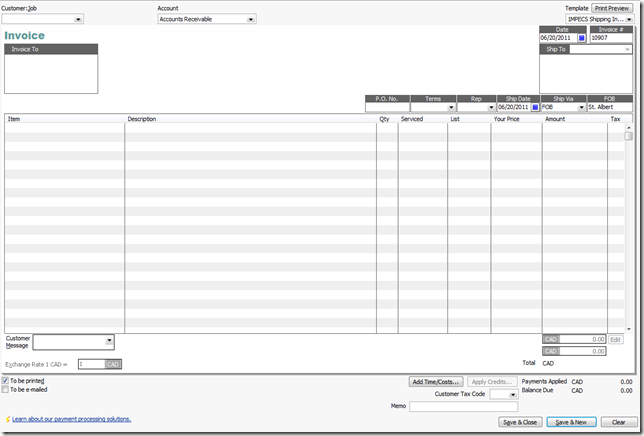Expand the Template dropdown
Viewport: 644px width, 436px height.
pyautogui.click(x=629, y=19)
